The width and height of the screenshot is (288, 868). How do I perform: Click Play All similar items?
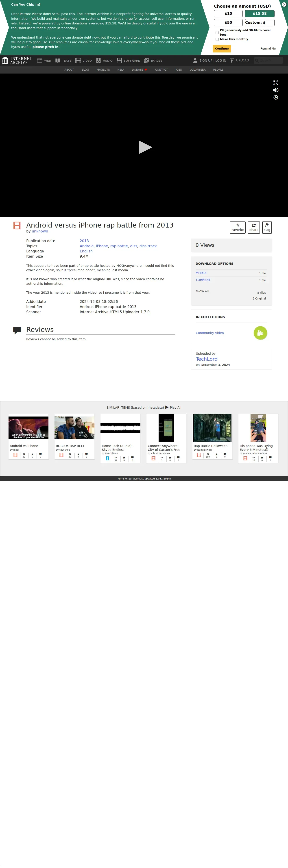click(x=173, y=407)
